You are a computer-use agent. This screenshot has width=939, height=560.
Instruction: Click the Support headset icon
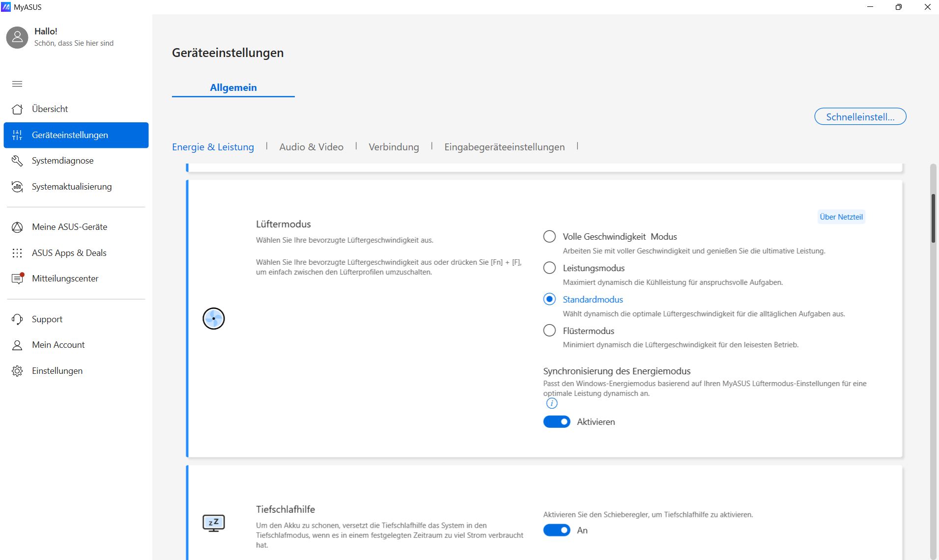(x=17, y=319)
